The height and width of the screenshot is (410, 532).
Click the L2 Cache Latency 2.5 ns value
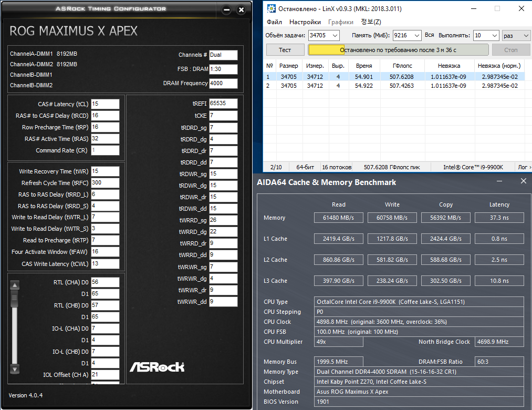[499, 260]
